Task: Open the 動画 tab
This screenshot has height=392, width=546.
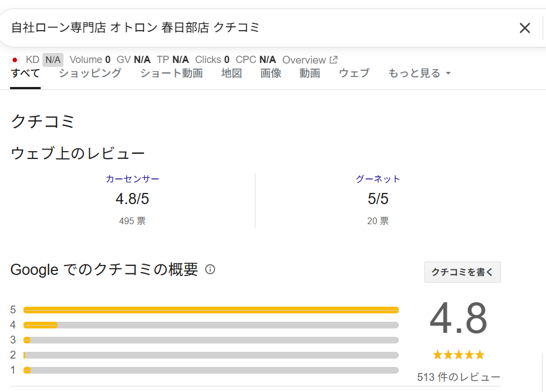Action: pyautogui.click(x=310, y=73)
